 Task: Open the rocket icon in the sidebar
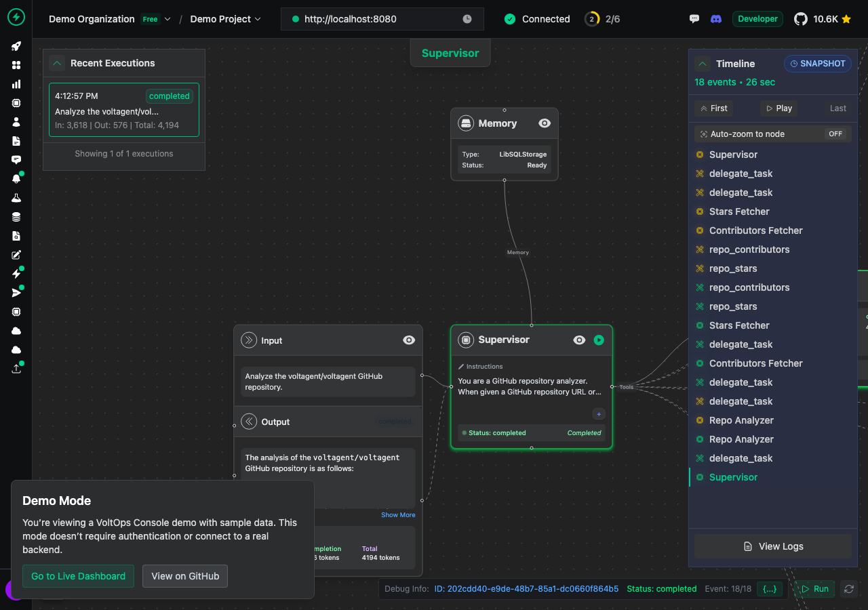pos(16,46)
